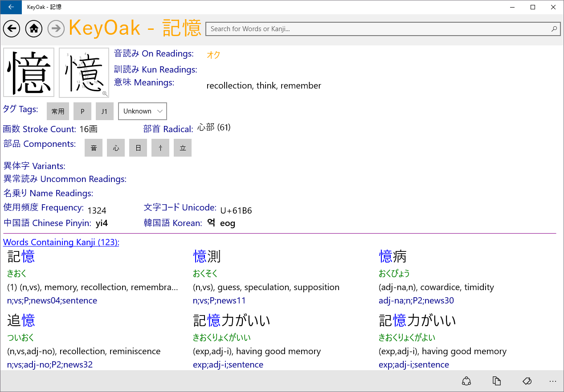Click tags n;vs;adj-no;P2;news32
The width and height of the screenshot is (564, 392).
click(50, 365)
